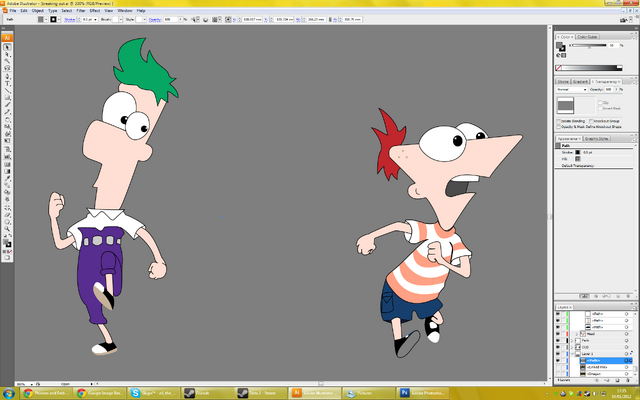This screenshot has width=640, height=400.
Task: Select the Zoom magnifier tool
Action: click(7, 229)
